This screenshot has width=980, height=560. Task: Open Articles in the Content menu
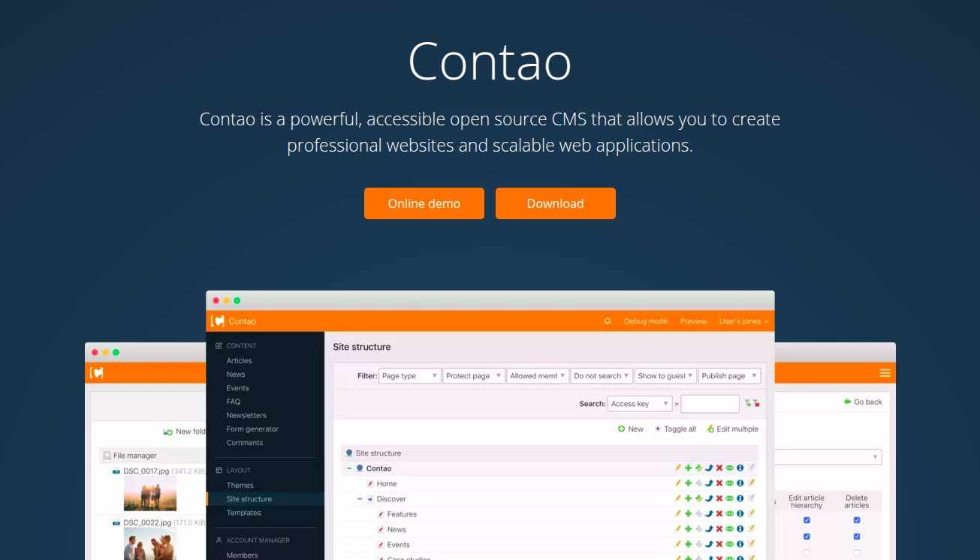pos(240,361)
